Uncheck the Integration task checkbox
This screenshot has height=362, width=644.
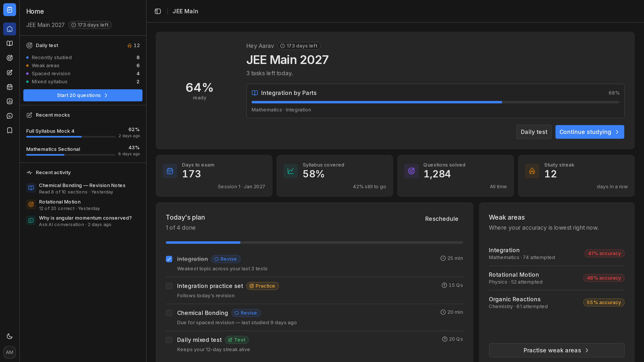click(169, 259)
